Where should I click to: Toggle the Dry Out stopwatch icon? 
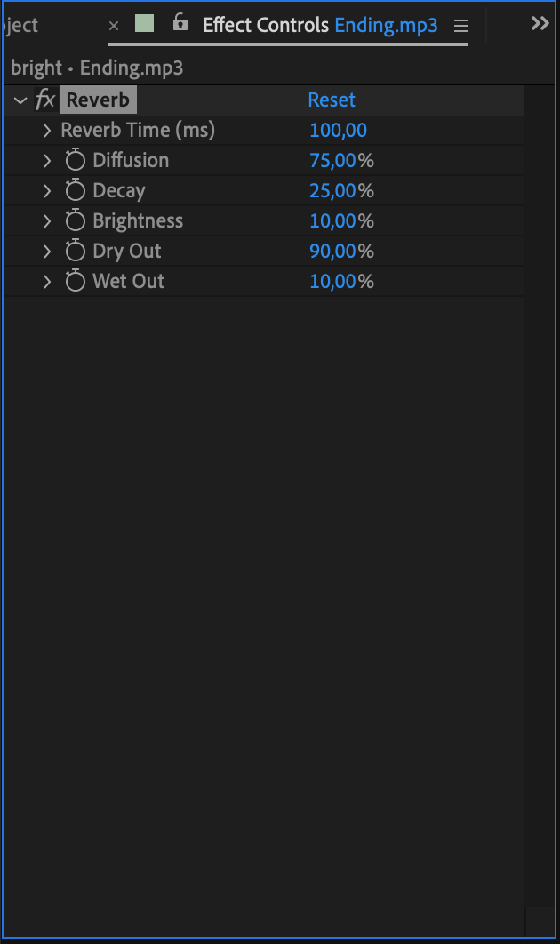click(76, 252)
